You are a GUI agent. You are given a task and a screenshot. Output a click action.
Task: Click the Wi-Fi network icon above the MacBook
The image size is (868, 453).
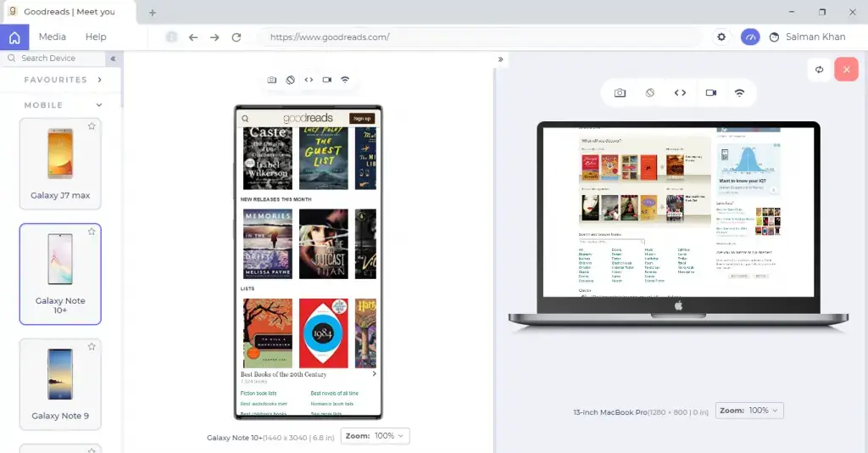click(739, 93)
